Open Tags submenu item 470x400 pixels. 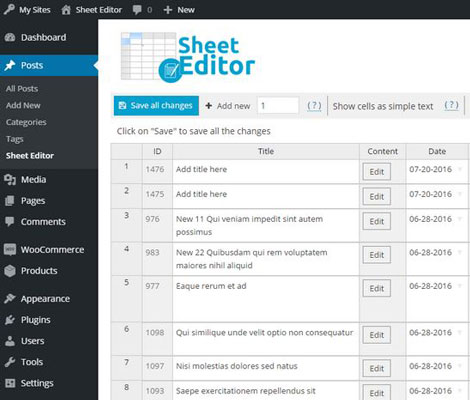tap(14, 139)
